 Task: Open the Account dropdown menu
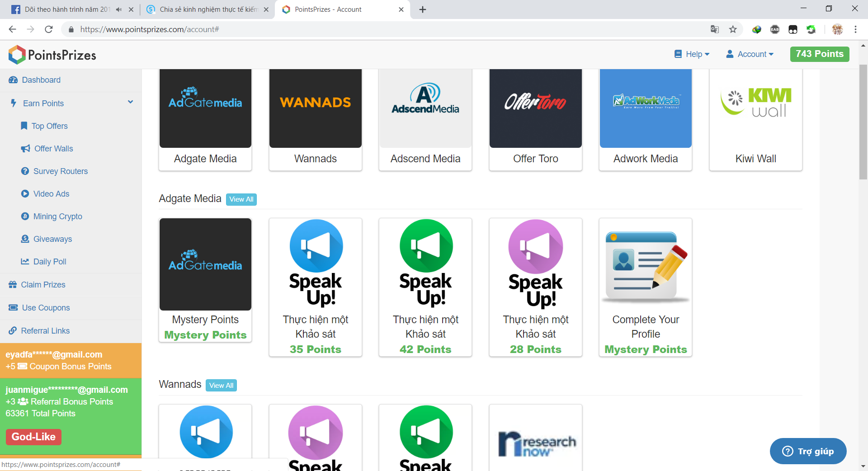(x=750, y=54)
